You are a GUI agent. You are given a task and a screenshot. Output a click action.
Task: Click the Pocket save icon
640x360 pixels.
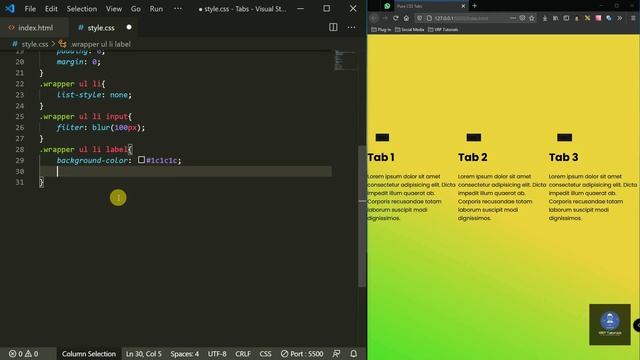tap(522, 18)
